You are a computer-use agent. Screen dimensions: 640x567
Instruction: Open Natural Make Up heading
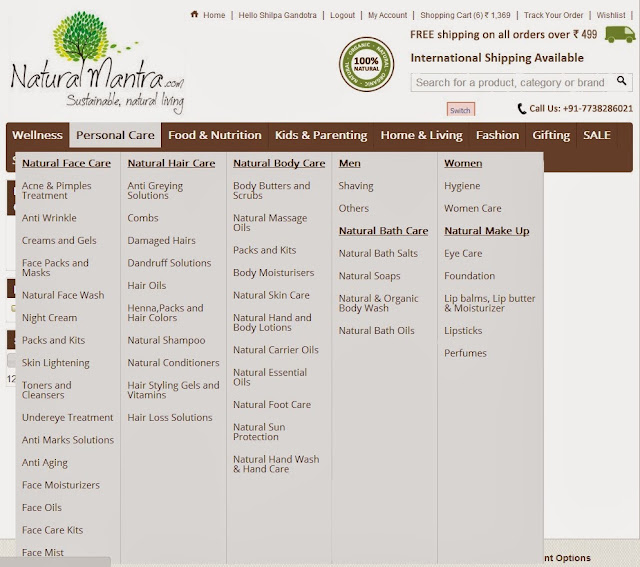coord(487,231)
